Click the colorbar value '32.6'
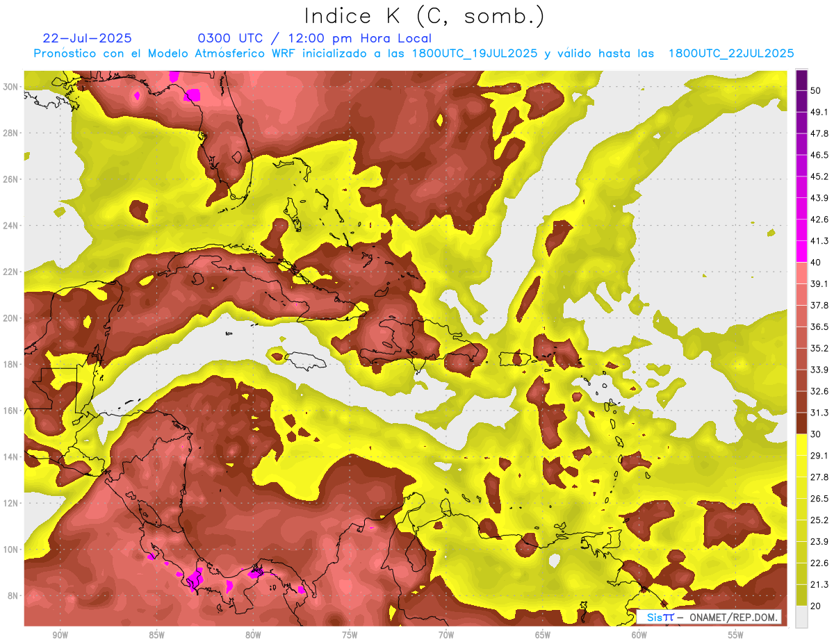This screenshot has width=834, height=644. [819, 391]
